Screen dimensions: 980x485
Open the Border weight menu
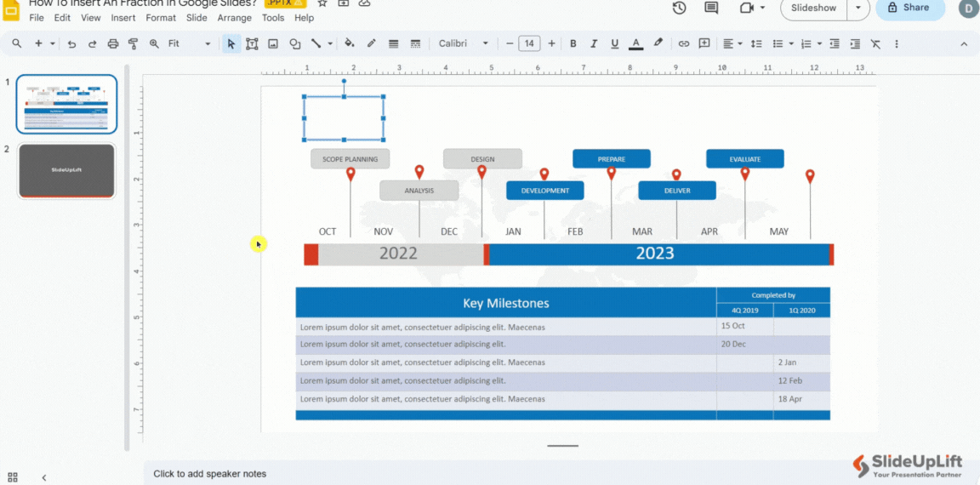tap(394, 43)
